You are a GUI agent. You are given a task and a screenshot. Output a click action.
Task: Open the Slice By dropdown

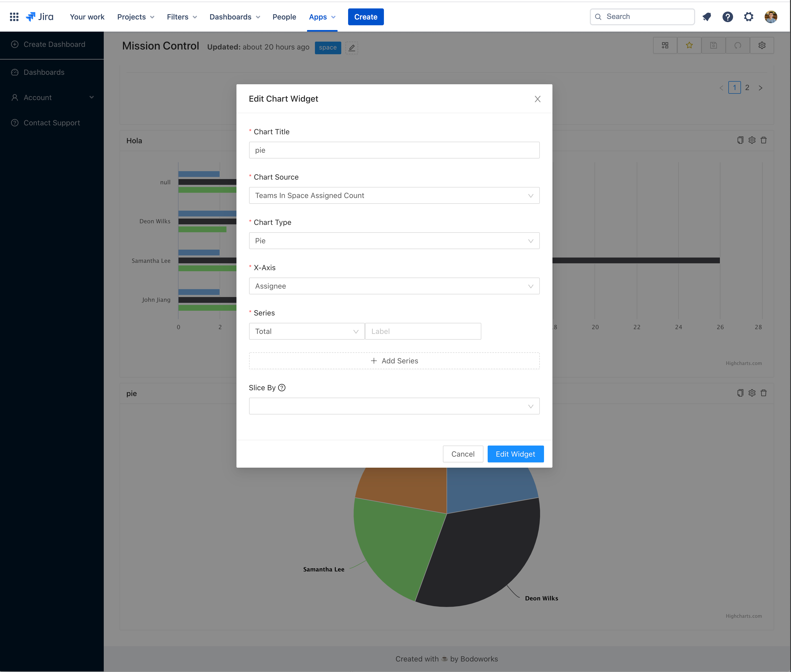[x=394, y=406]
